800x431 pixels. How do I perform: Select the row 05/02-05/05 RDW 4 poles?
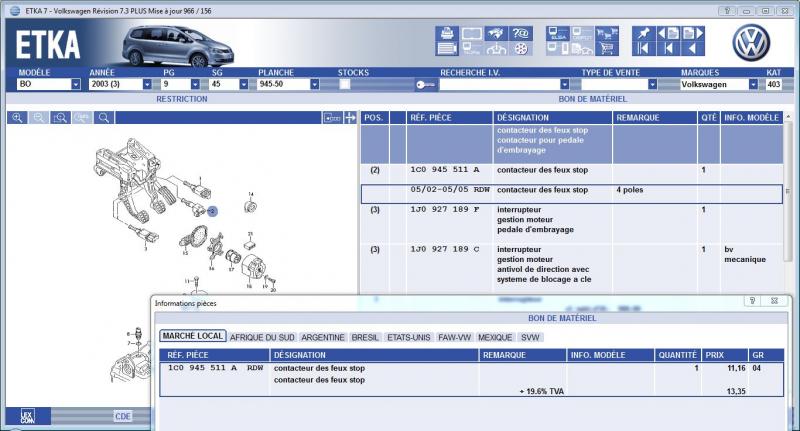point(571,194)
